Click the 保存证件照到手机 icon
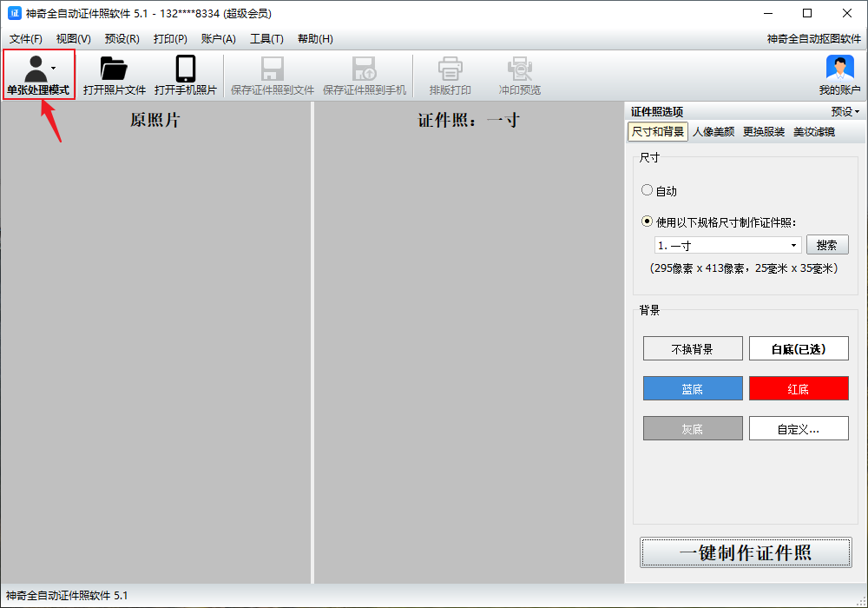 pyautogui.click(x=364, y=75)
